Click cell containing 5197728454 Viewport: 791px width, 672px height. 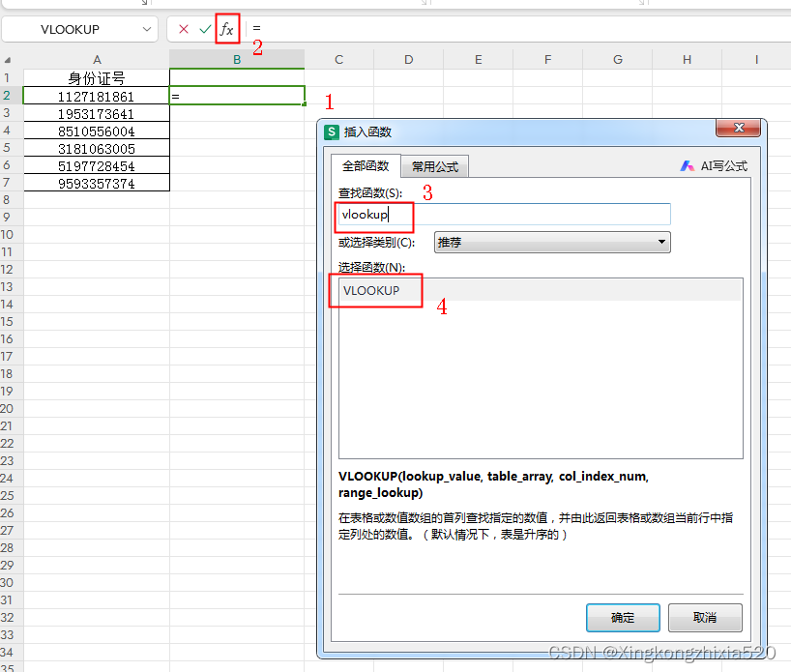97,166
